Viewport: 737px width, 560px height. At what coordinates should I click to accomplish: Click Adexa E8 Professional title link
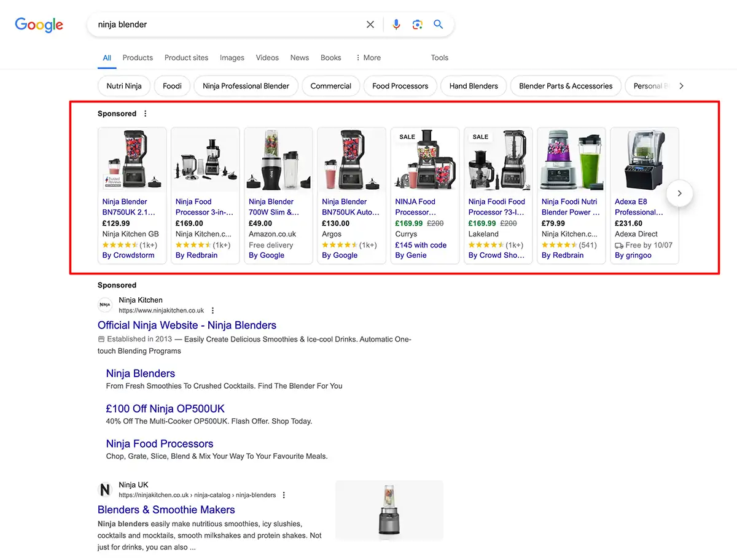[x=639, y=207]
